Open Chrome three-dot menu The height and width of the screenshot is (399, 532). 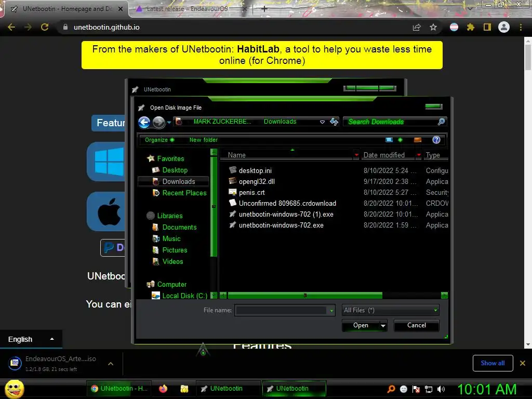point(521,27)
